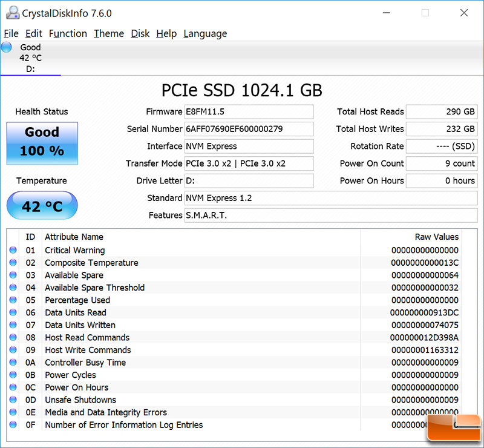Click the Firmware field E8FM11.5
Screen dimensions: 484x448
249,111
